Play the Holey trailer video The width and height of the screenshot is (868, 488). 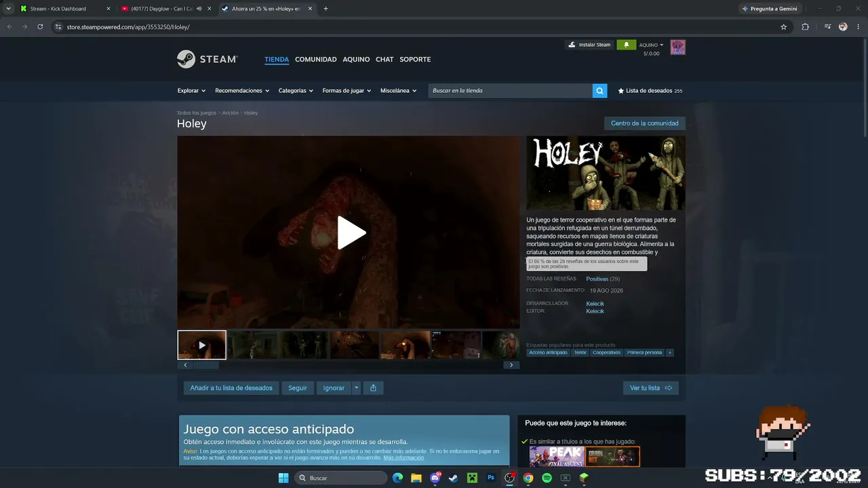click(x=352, y=232)
